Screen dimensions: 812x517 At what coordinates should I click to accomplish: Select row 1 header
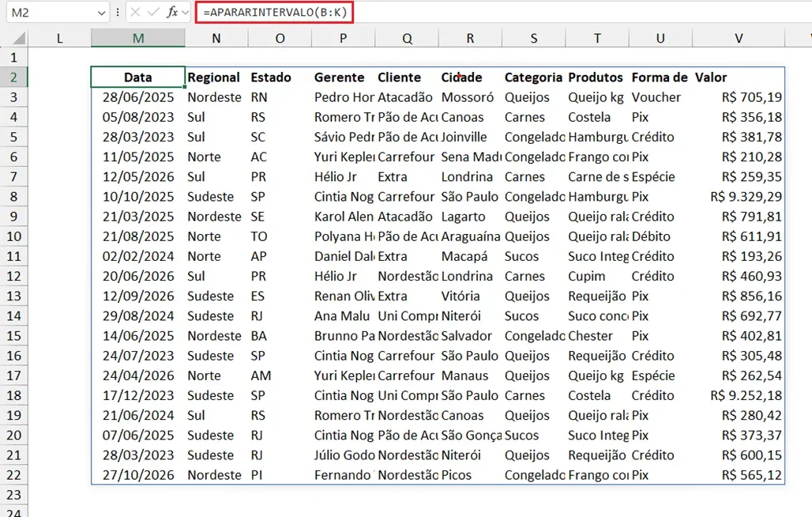[x=14, y=58]
